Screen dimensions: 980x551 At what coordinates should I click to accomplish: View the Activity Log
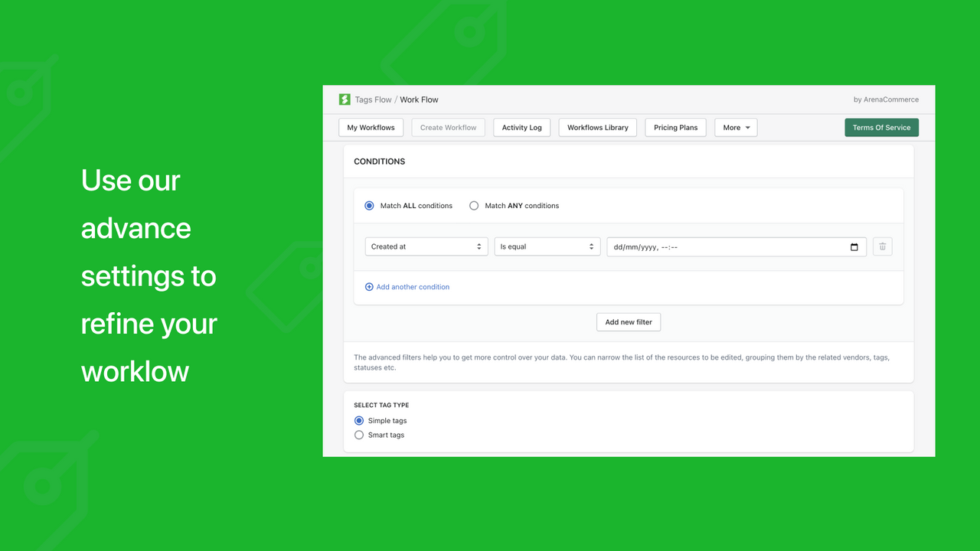[522, 128]
